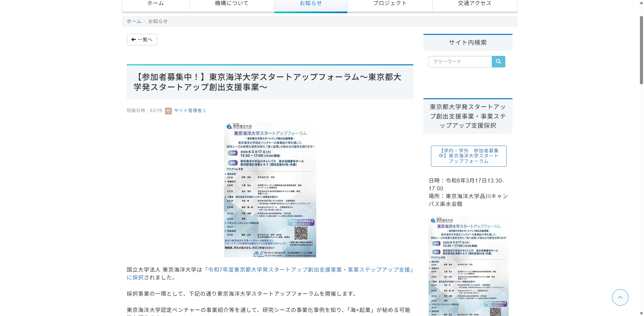Viewport: 644px width, 316px height.
Task: Open the 交通アクセス menu item
Action: (474, 3)
